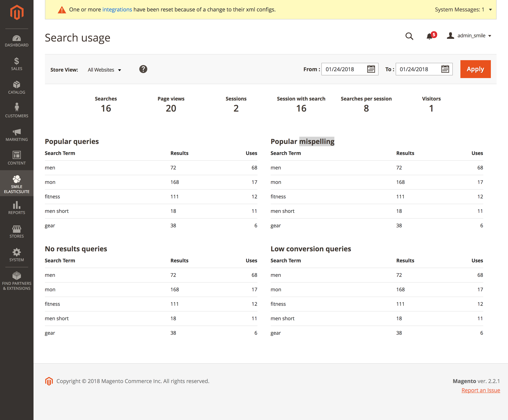
Task: Click the Apply button
Action: point(475,69)
